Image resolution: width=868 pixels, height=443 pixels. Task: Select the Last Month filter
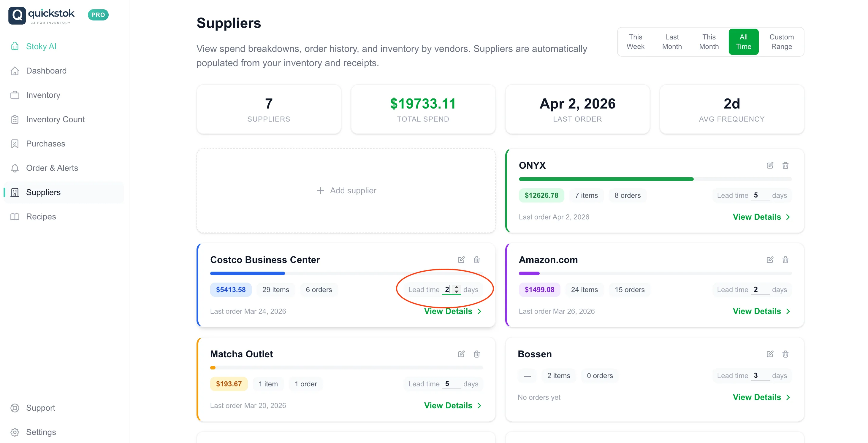click(672, 42)
